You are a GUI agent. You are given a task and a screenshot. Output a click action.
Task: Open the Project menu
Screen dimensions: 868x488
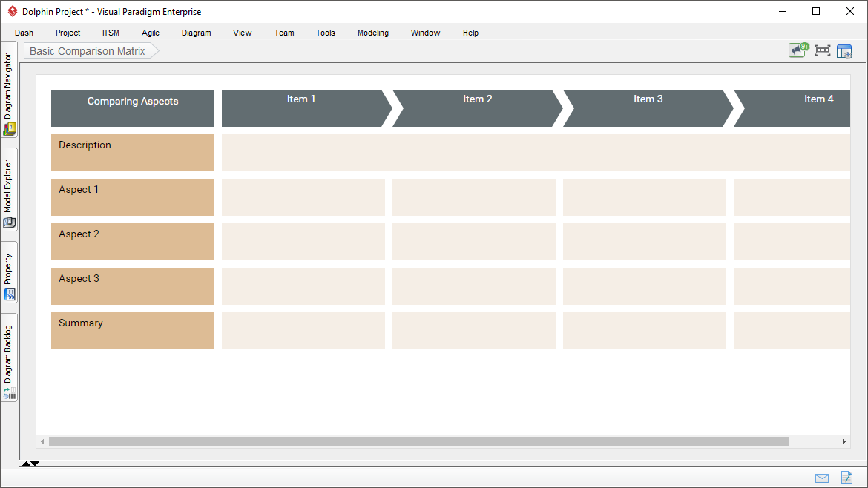point(68,33)
